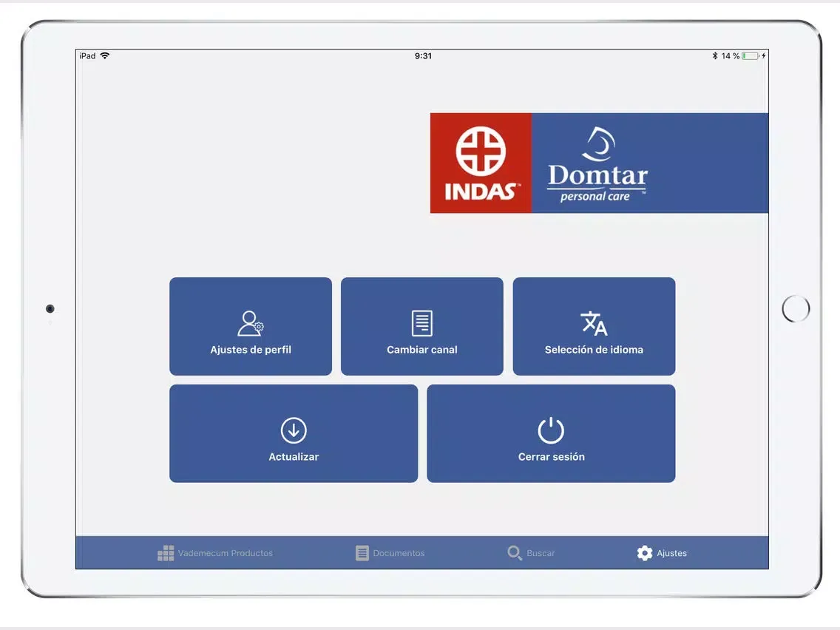Switch to Documentos tab
Viewport: 840px width, 630px height.
click(390, 553)
